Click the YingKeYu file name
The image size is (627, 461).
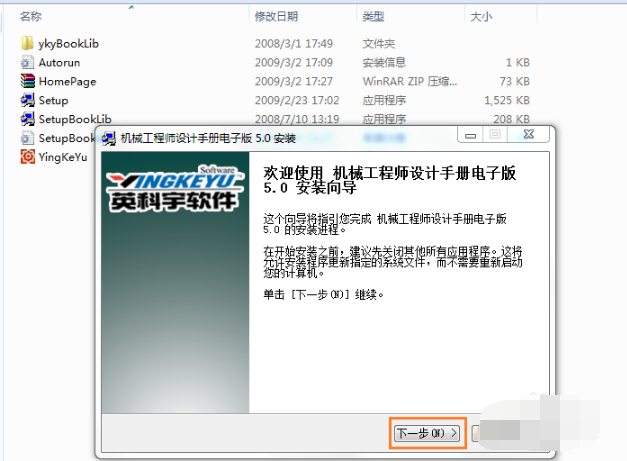(x=63, y=157)
